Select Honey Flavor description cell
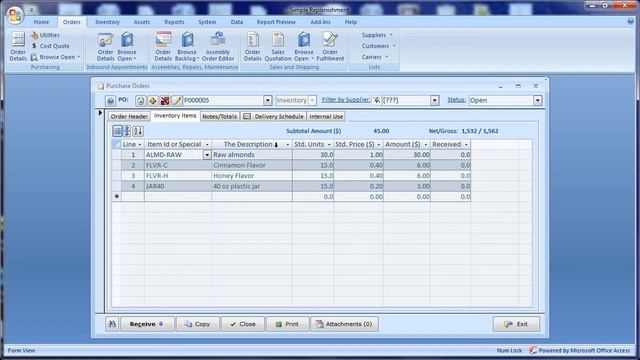The image size is (640, 360). point(252,176)
